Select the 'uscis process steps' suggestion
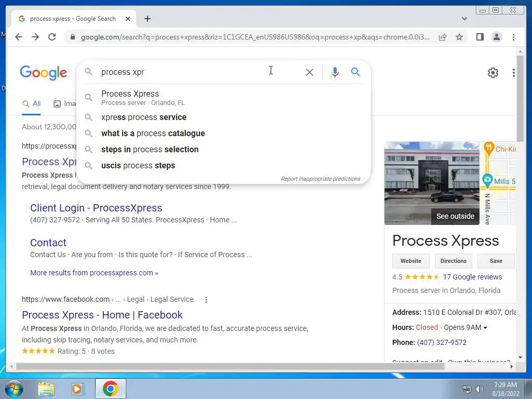Screen dimensions: 532x399 tap(224, 166)
